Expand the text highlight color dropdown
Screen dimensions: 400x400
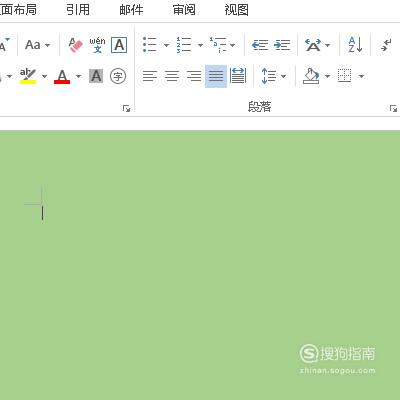(44, 76)
